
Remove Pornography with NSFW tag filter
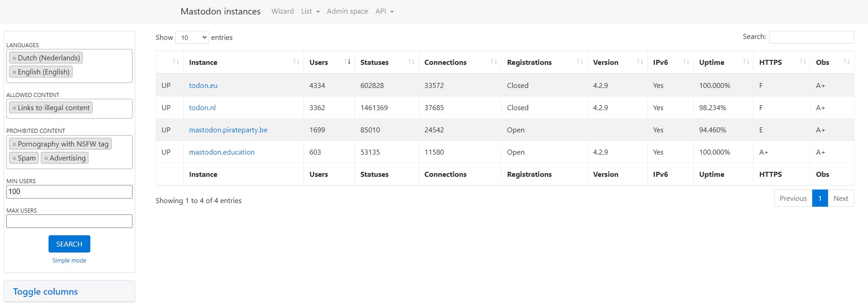click(15, 144)
